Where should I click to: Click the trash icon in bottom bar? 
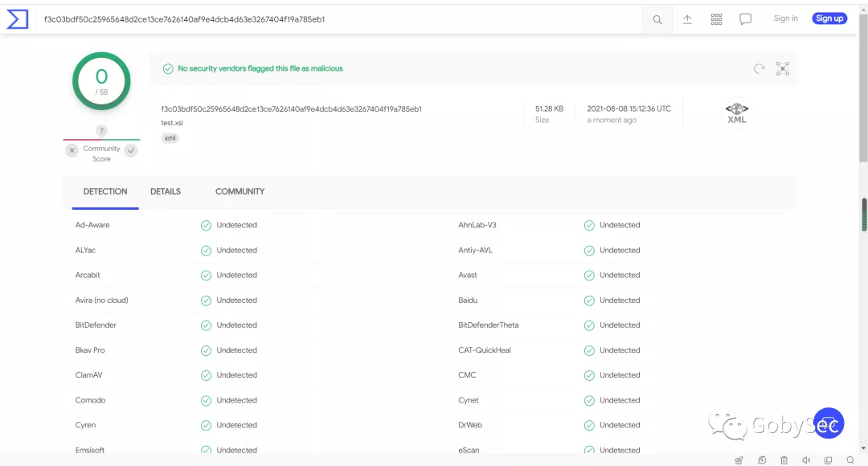point(784,460)
